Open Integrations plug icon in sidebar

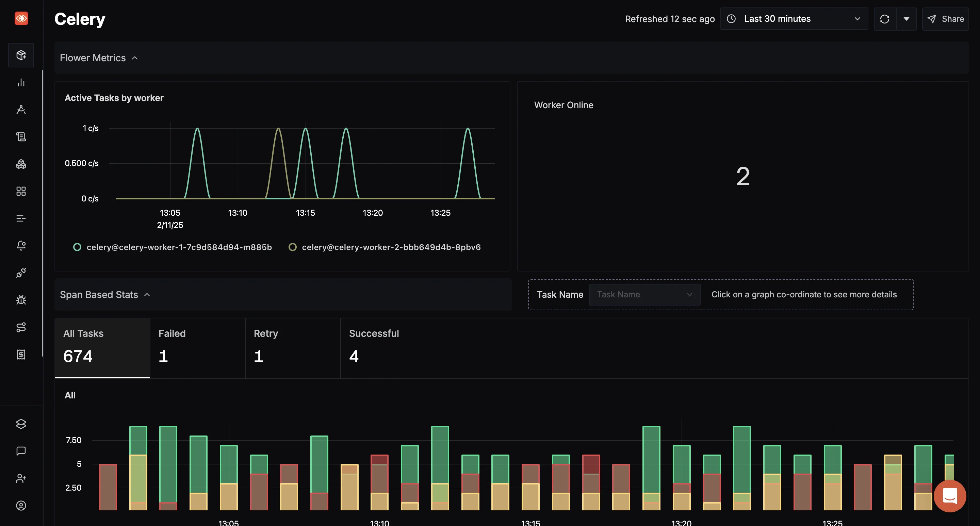[21, 273]
